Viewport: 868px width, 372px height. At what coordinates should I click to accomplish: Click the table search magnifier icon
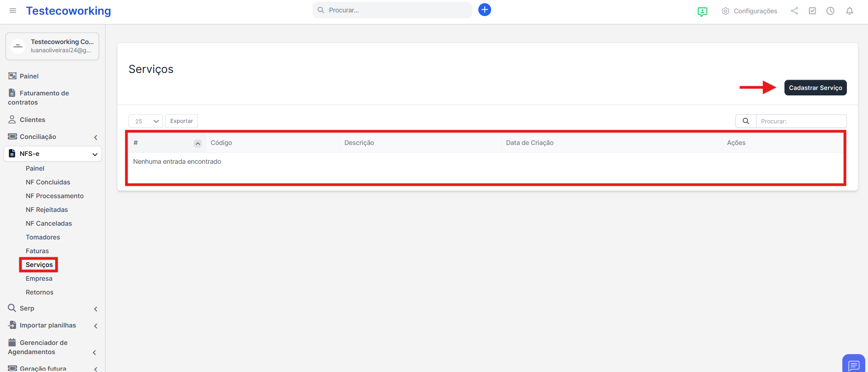point(745,121)
